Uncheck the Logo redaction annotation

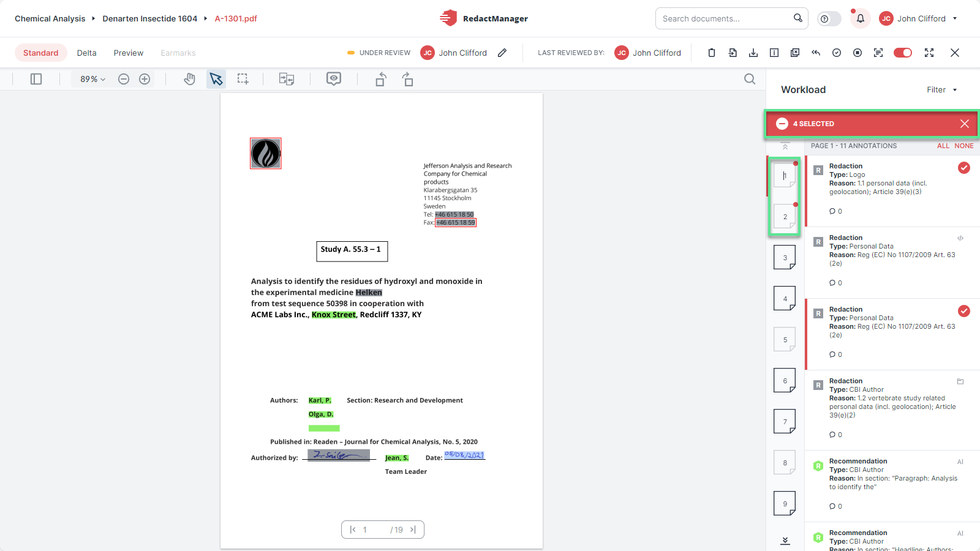pyautogui.click(x=964, y=168)
